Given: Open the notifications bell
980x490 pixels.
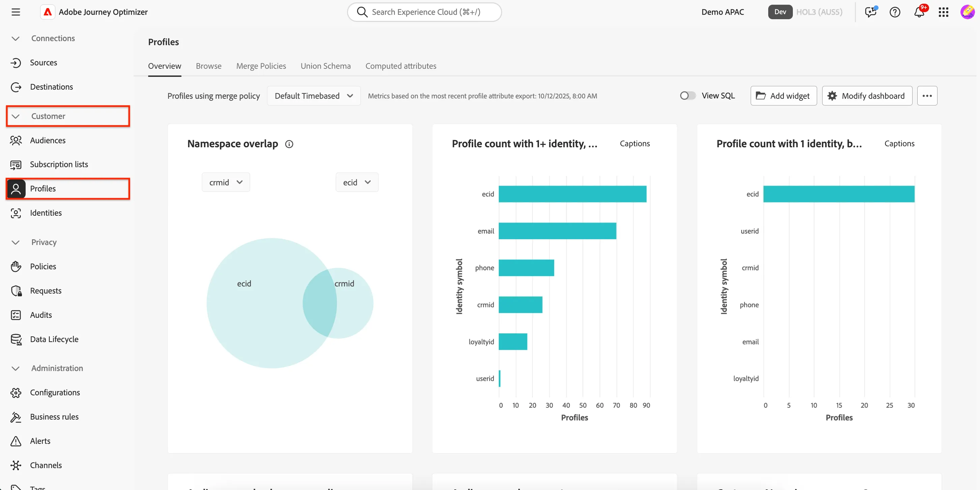Looking at the screenshot, I should tap(919, 12).
